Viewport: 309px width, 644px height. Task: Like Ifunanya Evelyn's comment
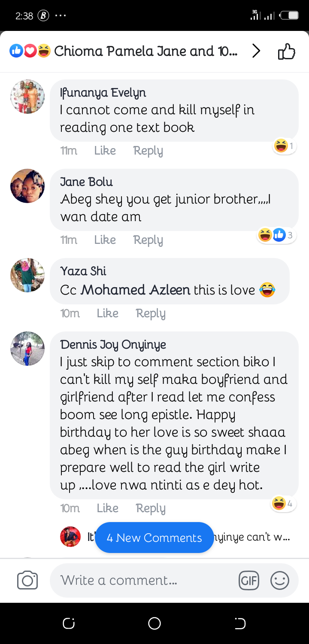pos(105,151)
